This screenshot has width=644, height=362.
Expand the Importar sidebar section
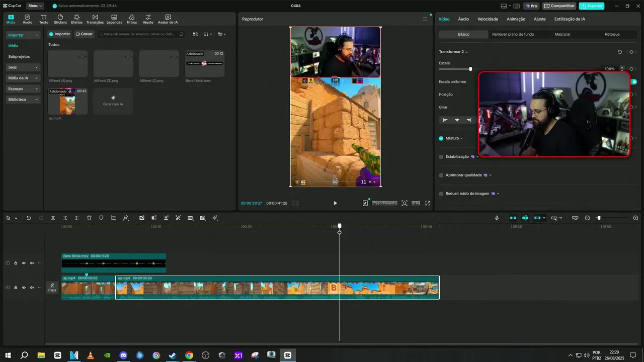pyautogui.click(x=23, y=35)
